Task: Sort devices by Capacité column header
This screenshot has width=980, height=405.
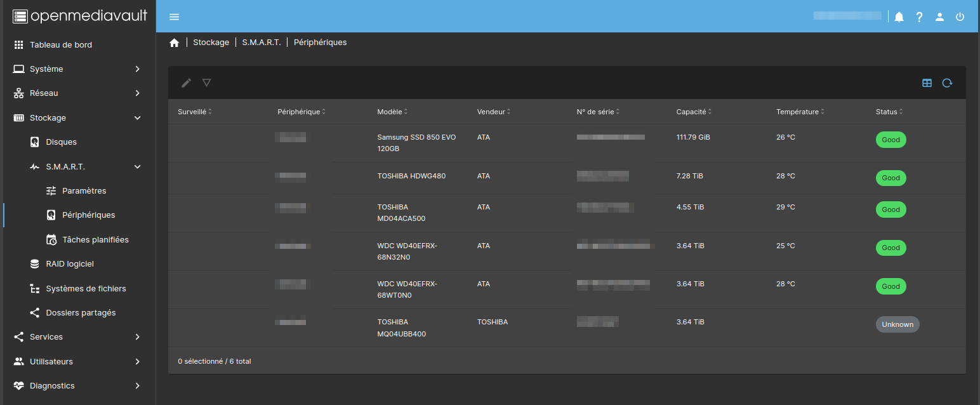Action: [691, 112]
